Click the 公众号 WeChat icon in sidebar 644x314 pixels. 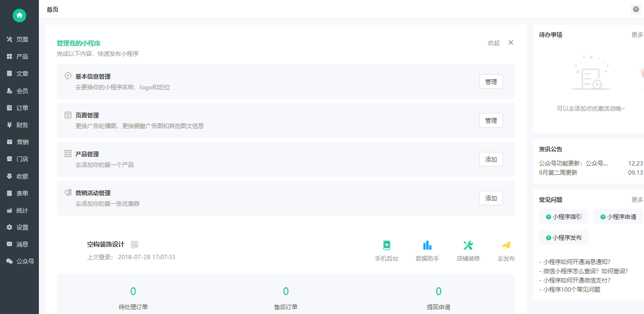[x=9, y=261]
